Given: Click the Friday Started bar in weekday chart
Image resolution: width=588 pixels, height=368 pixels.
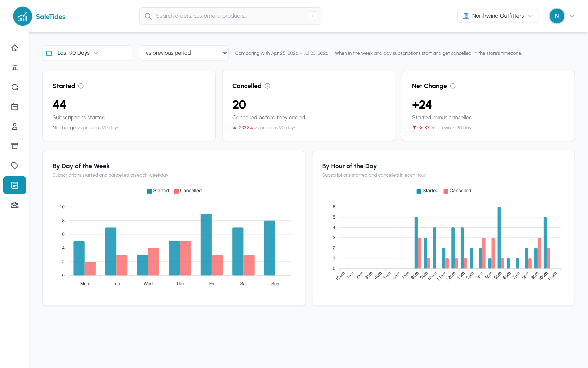Looking at the screenshot, I should [x=206, y=245].
